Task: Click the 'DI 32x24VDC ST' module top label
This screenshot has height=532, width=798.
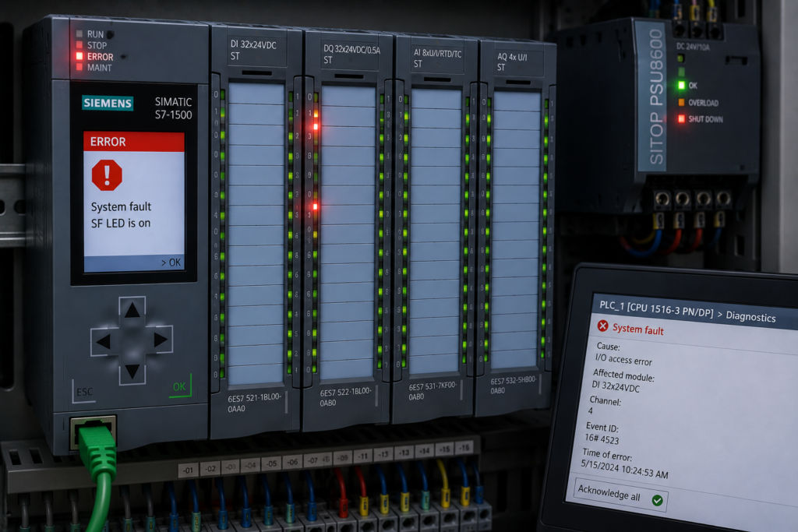Action: [253, 51]
